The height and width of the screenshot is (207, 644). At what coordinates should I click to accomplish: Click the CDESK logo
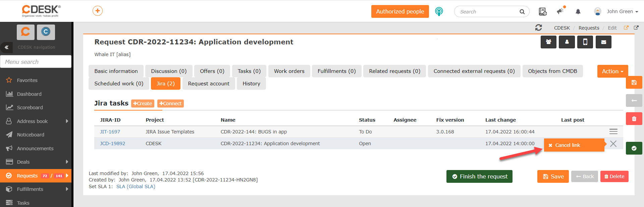tap(41, 11)
